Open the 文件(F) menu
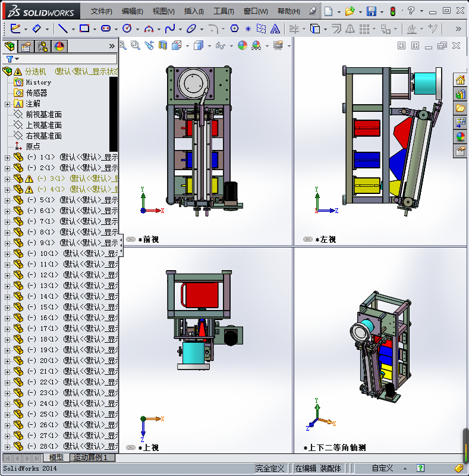Viewport: 469px width, 476px height. coord(101,11)
